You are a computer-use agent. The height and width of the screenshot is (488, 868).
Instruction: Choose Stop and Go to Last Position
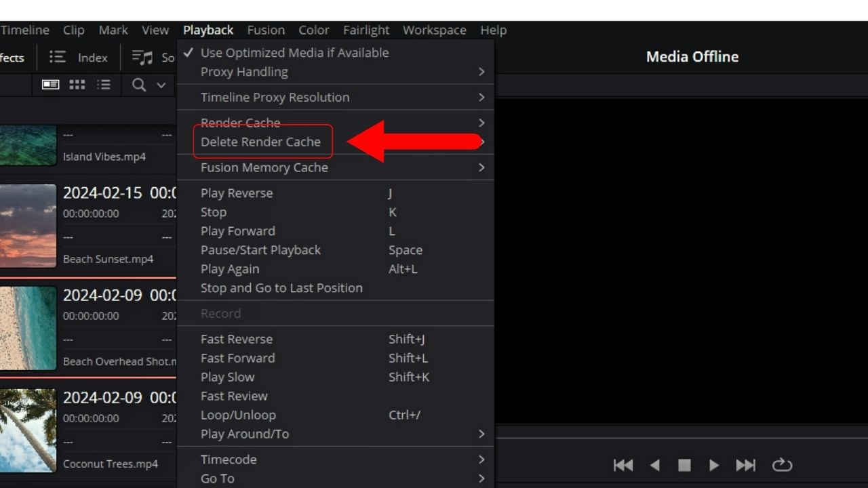point(281,287)
